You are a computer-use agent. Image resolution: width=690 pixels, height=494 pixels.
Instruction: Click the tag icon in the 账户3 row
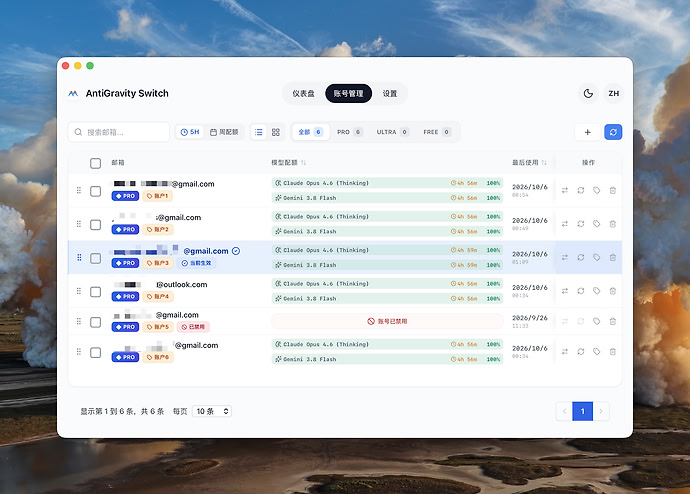click(596, 257)
